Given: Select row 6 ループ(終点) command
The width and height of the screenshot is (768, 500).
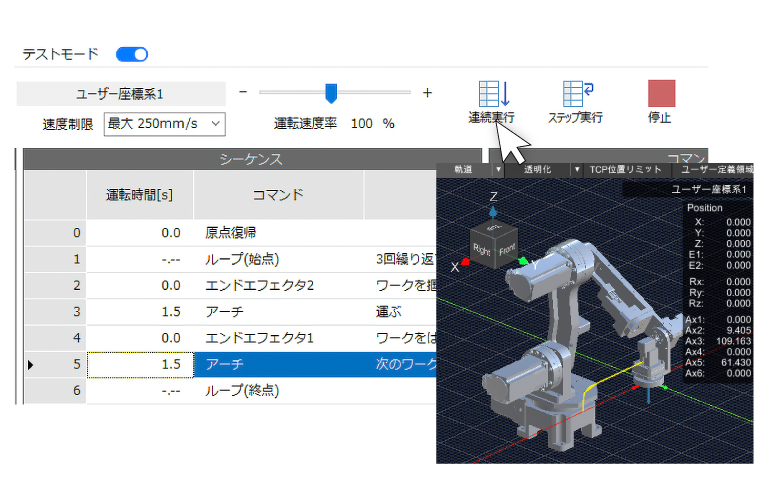Looking at the screenshot, I should click(x=279, y=391).
